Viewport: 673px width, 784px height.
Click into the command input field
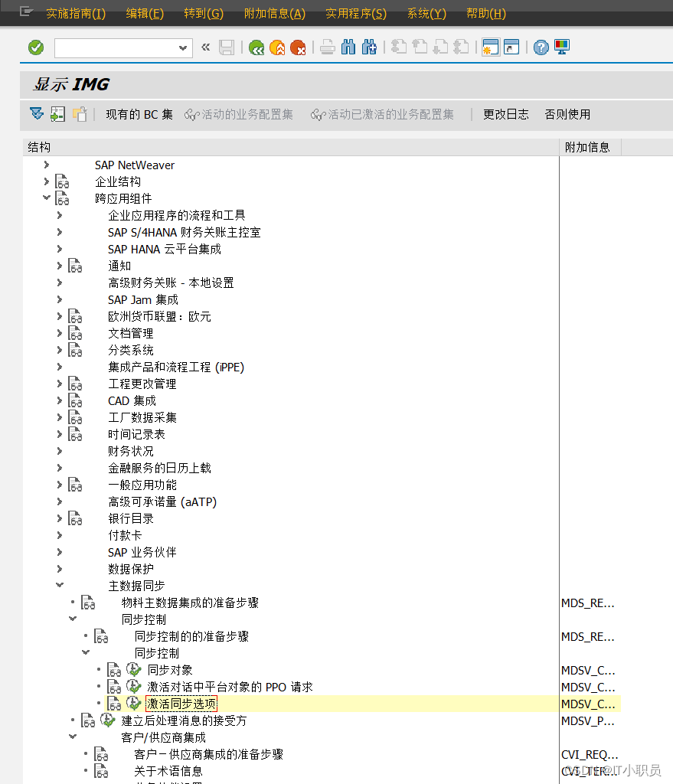click(x=116, y=48)
